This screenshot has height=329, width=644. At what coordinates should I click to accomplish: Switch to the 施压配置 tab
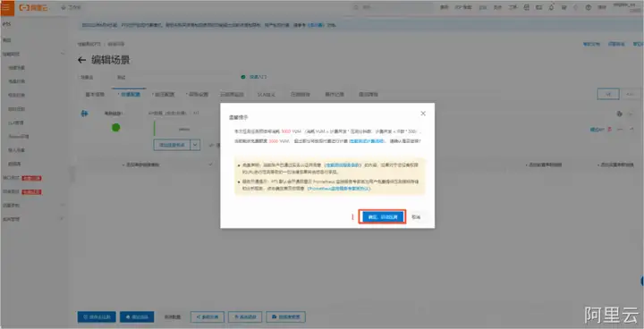[163, 94]
